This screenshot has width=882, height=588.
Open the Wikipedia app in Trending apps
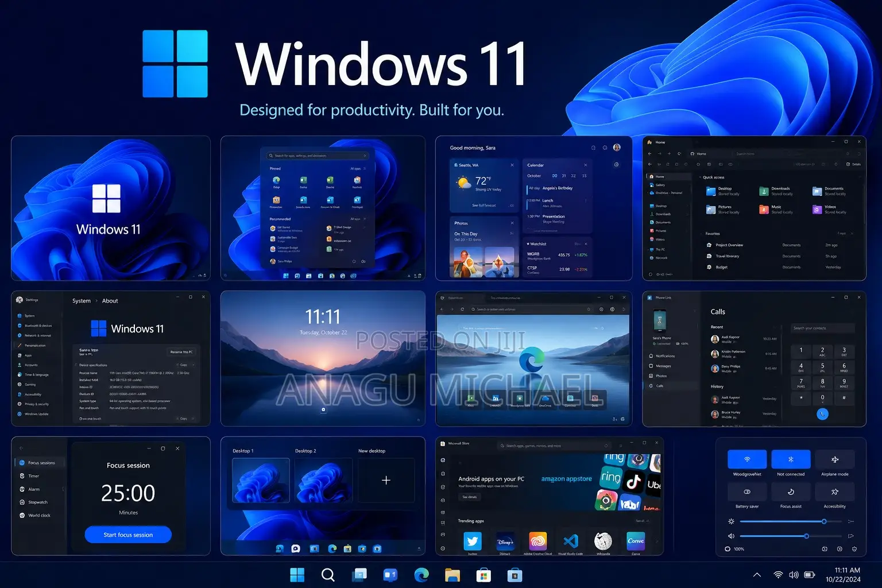[603, 541]
